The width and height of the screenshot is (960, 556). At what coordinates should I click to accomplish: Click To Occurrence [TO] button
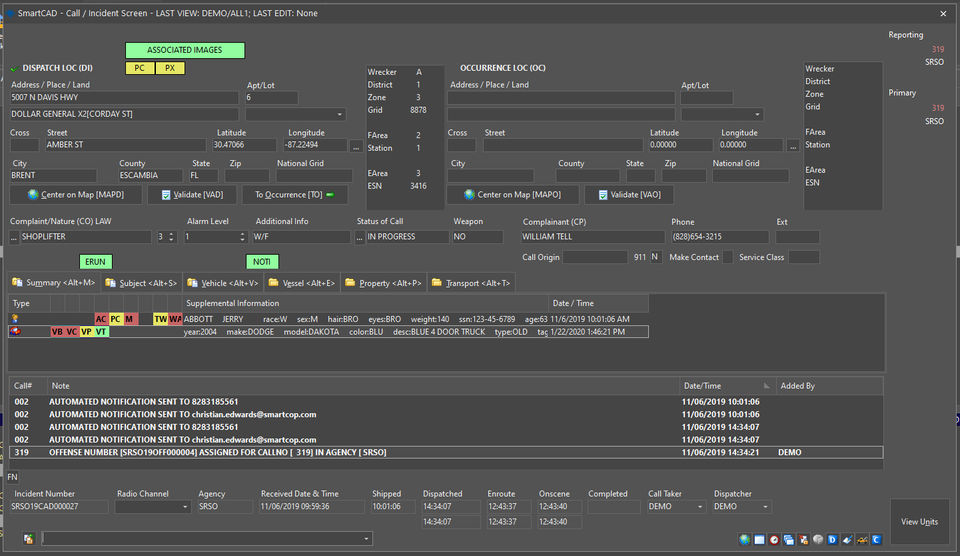(294, 195)
